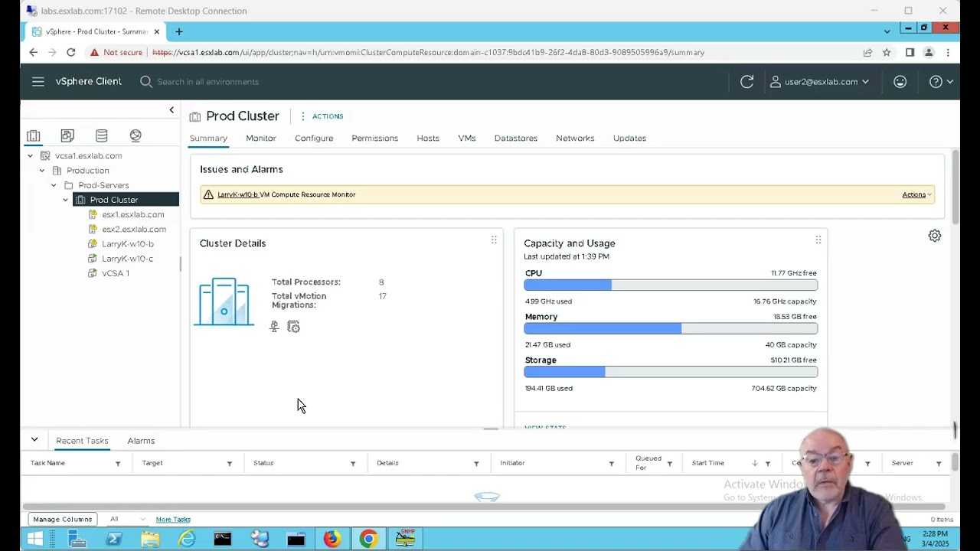Viewport: 980px width, 551px height.
Task: Reload the browser page
Action: click(70, 52)
